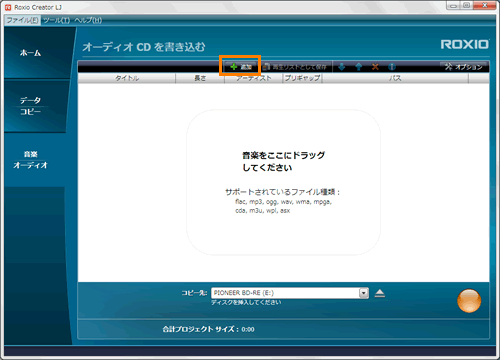The height and width of the screenshot is (360, 500).
Task: Sort by プリギャップ column header
Action: [x=302, y=78]
